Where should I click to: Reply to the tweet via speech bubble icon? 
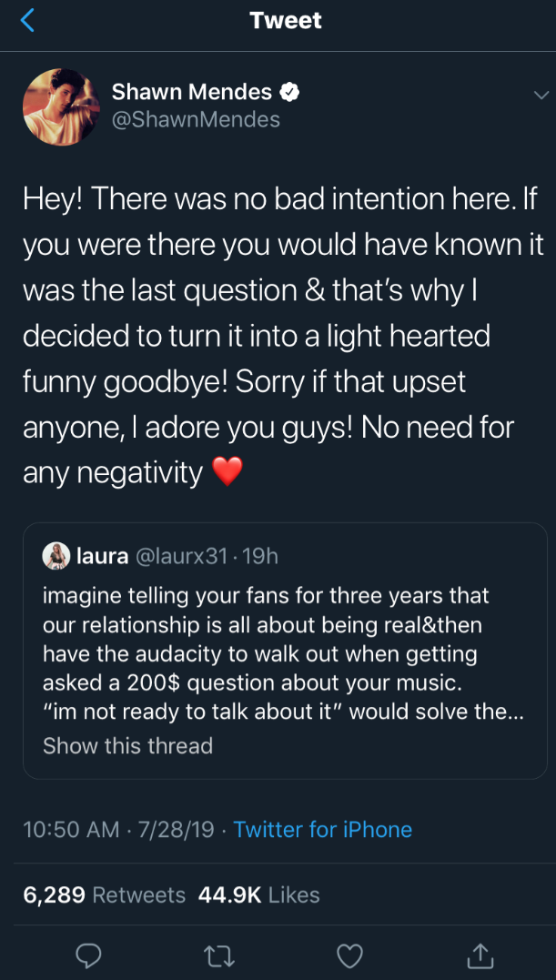(87, 955)
